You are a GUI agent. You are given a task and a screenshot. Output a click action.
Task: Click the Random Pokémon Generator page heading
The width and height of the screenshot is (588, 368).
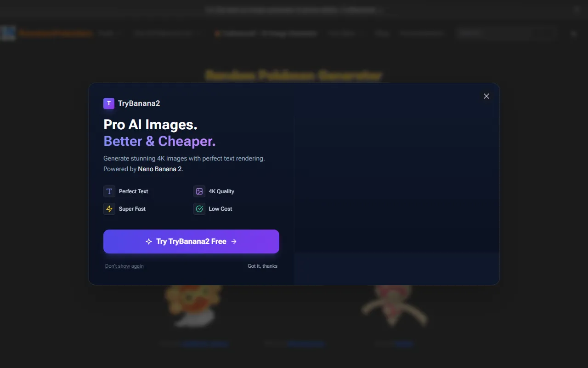tap(294, 75)
